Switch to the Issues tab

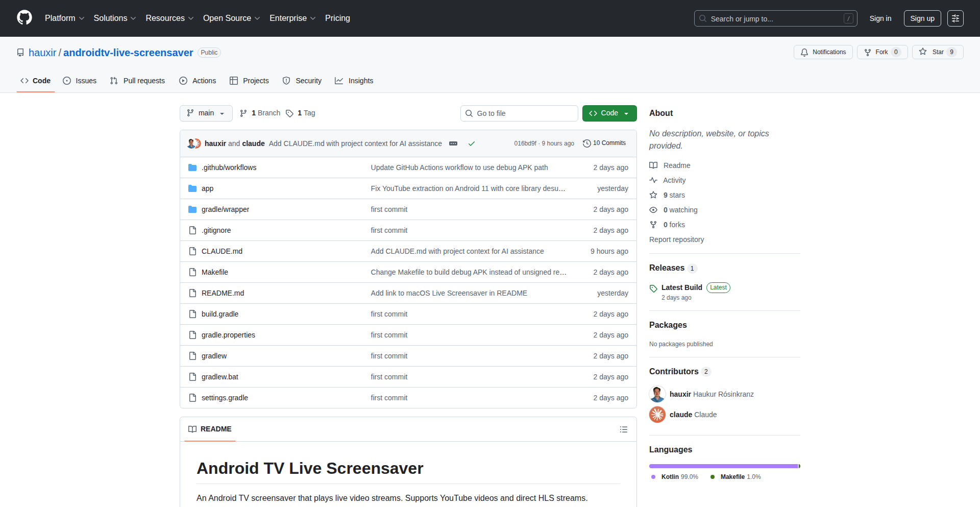[80, 81]
